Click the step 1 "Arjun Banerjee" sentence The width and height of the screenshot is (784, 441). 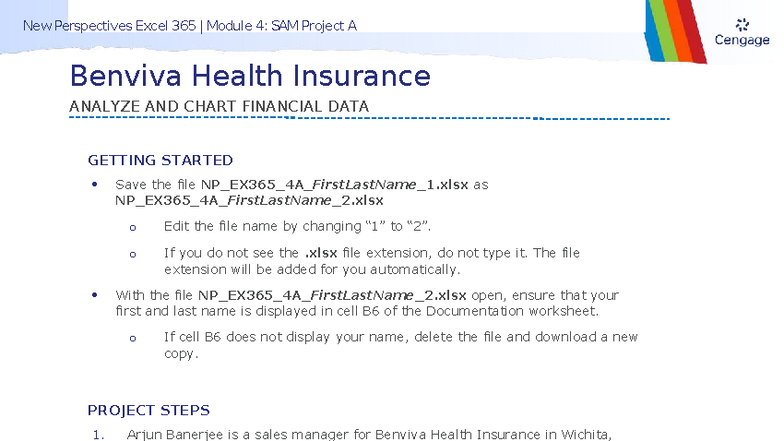click(368, 434)
